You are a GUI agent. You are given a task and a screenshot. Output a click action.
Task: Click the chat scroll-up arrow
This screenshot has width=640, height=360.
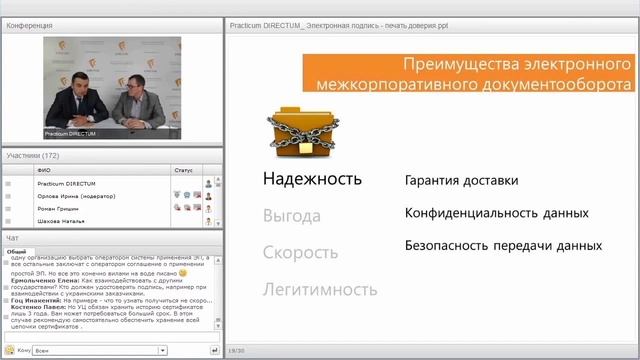218,260
